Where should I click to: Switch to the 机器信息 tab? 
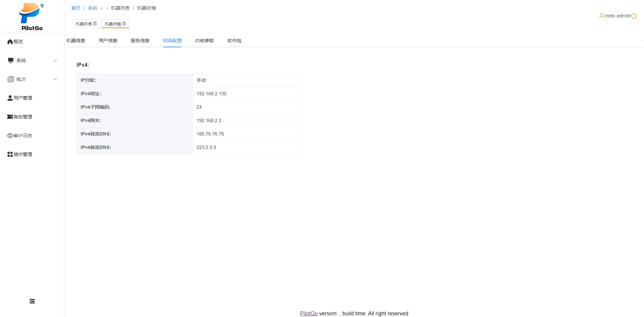tap(76, 41)
